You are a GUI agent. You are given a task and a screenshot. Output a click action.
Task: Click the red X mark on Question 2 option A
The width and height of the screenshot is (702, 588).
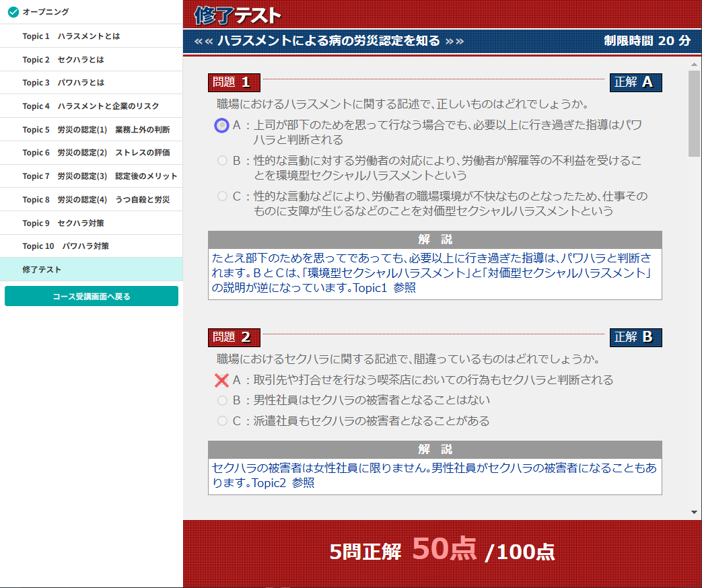coord(221,380)
